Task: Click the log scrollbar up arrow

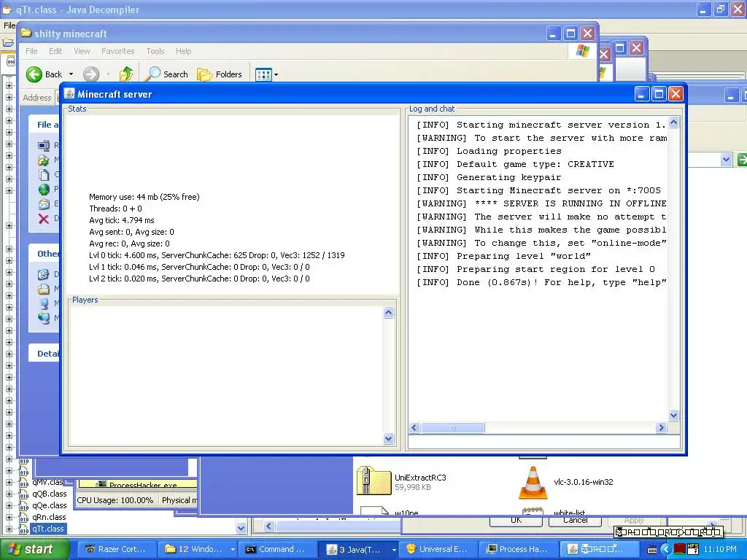Action: (673, 122)
